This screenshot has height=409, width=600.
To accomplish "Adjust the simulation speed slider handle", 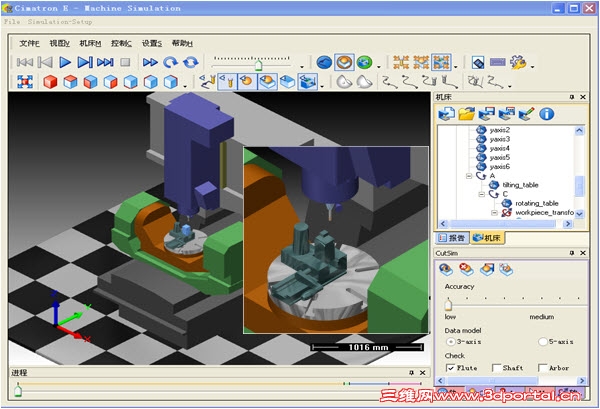I will (x=259, y=65).
